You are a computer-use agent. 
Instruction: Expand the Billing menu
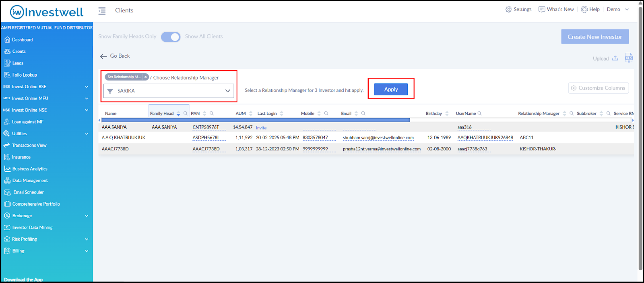[x=87, y=251]
